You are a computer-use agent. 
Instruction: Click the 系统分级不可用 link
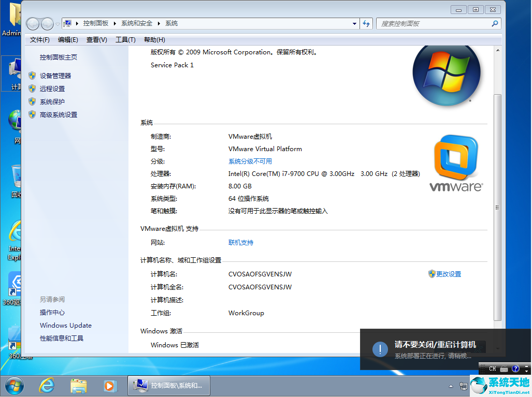[250, 161]
